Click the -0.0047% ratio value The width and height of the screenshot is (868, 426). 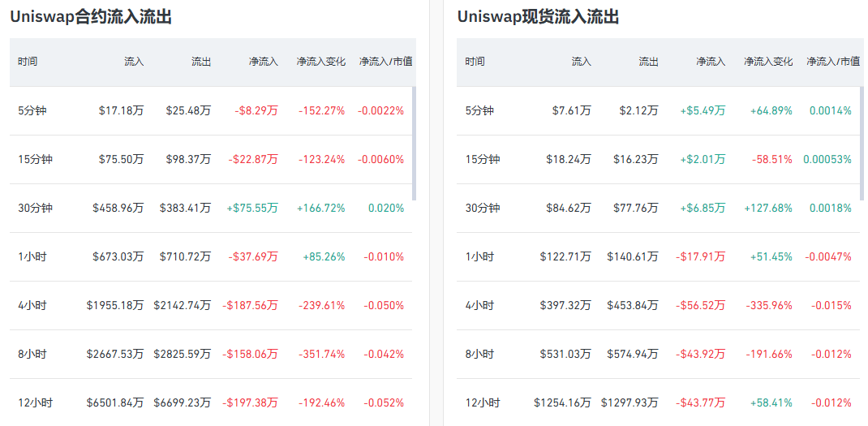click(x=828, y=257)
